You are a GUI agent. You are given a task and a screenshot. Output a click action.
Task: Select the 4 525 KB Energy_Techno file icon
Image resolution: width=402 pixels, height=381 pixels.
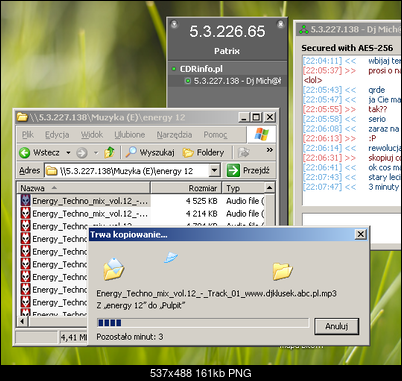[26, 201]
